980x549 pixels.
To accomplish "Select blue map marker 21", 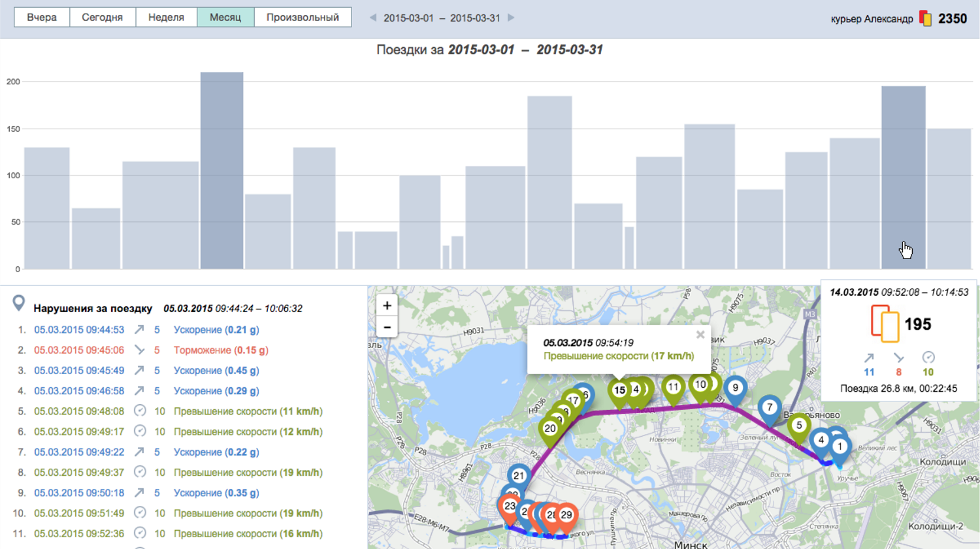I will (x=519, y=477).
